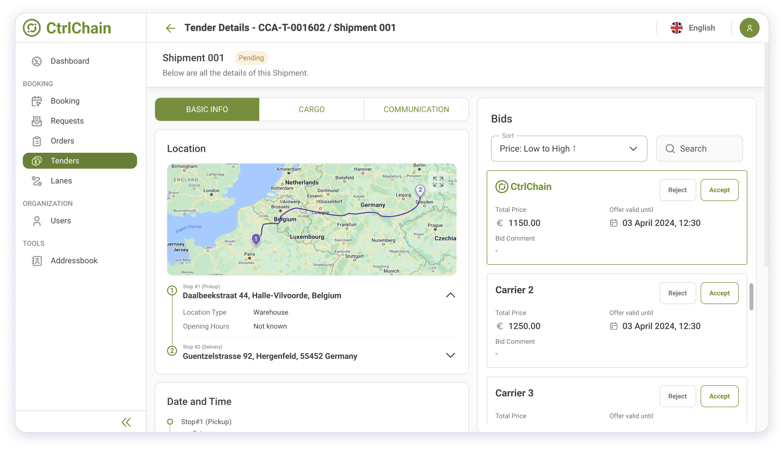Screen dimensions: 784x450
Task: Accept the CtrlChain bid
Action: click(x=719, y=190)
